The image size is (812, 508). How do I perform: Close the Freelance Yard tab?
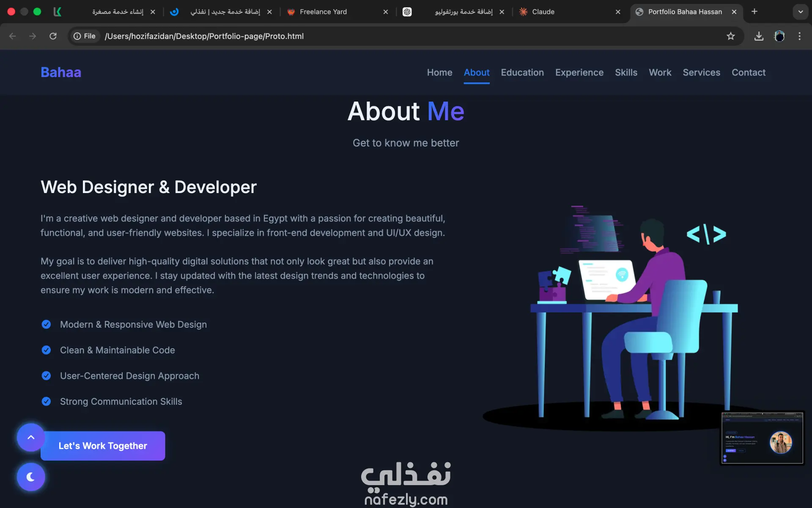click(x=386, y=12)
